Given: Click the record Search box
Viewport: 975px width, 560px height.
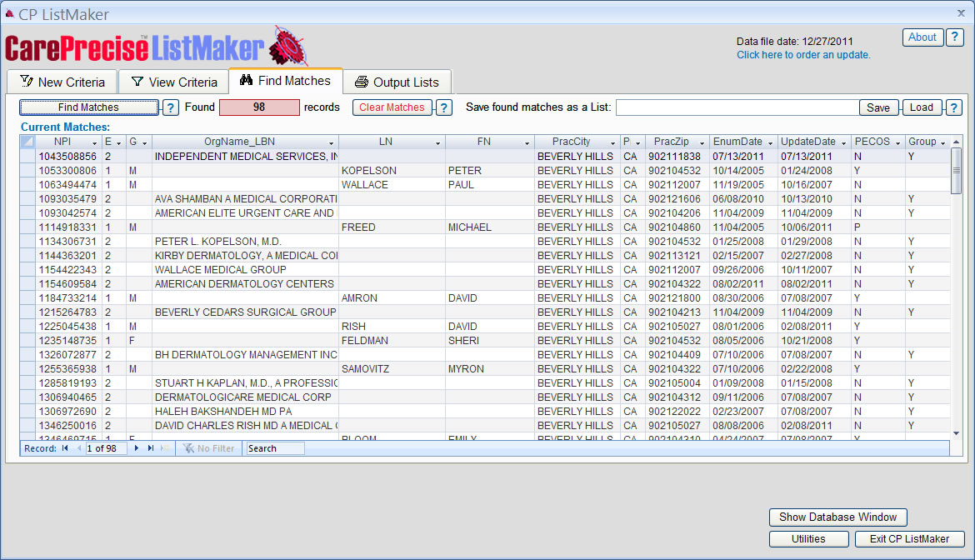Looking at the screenshot, I should point(275,448).
